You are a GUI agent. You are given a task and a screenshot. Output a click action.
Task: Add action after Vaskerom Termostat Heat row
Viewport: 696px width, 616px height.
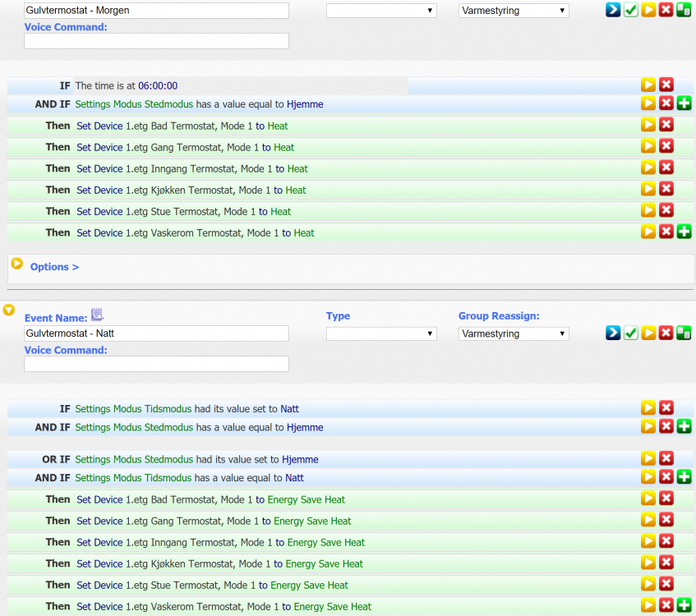tap(683, 232)
